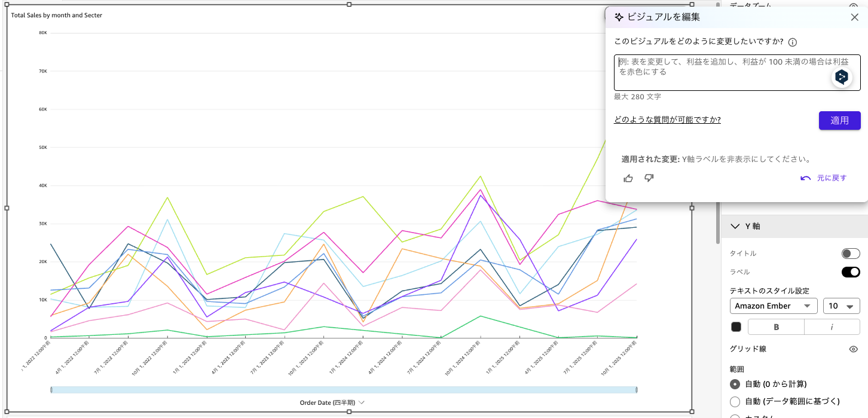Toggle グリッド線 visibility eye icon

854,349
